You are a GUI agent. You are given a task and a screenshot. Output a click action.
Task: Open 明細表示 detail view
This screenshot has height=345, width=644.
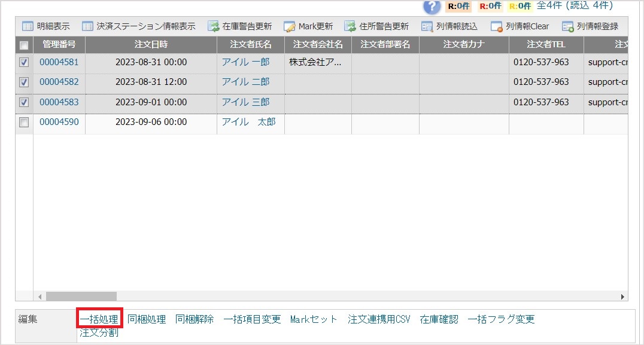[46, 26]
